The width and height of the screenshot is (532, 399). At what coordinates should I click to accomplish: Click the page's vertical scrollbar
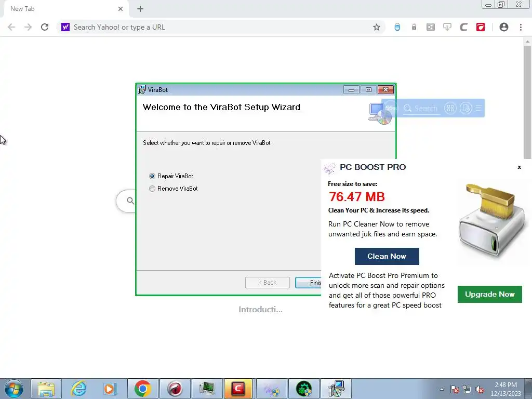tap(527, 102)
